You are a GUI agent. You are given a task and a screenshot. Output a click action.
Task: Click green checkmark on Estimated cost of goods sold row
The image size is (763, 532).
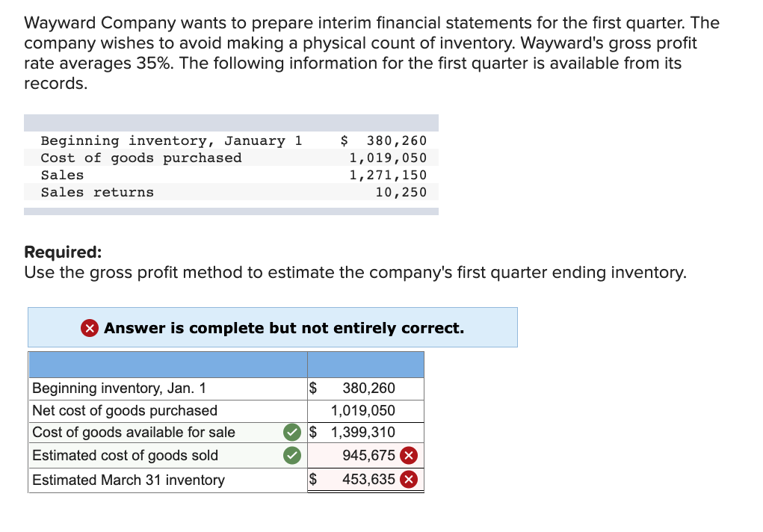click(x=292, y=456)
